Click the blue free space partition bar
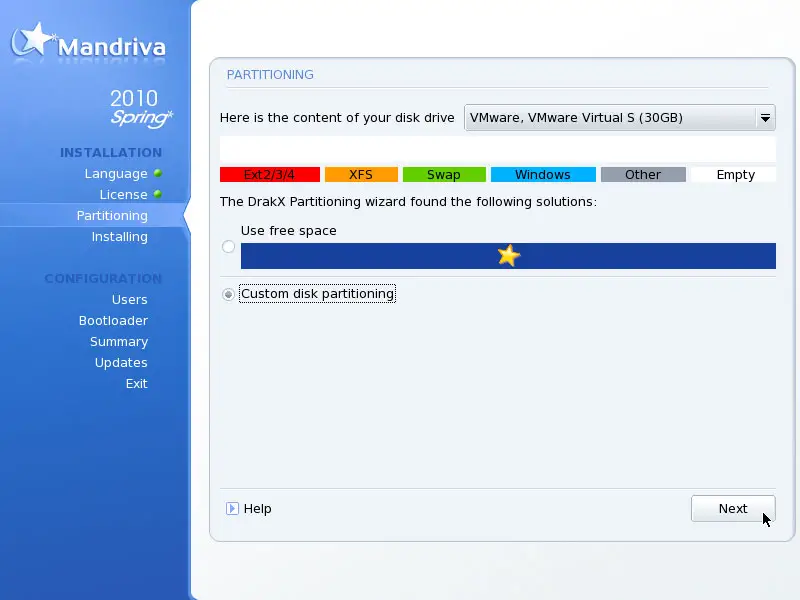The height and width of the screenshot is (600, 800). (508, 256)
